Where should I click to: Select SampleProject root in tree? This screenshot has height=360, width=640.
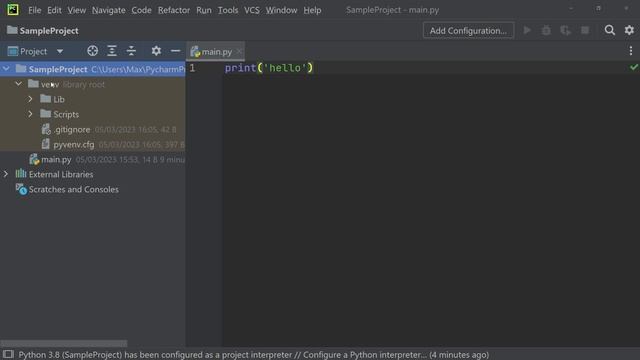[x=93, y=69]
